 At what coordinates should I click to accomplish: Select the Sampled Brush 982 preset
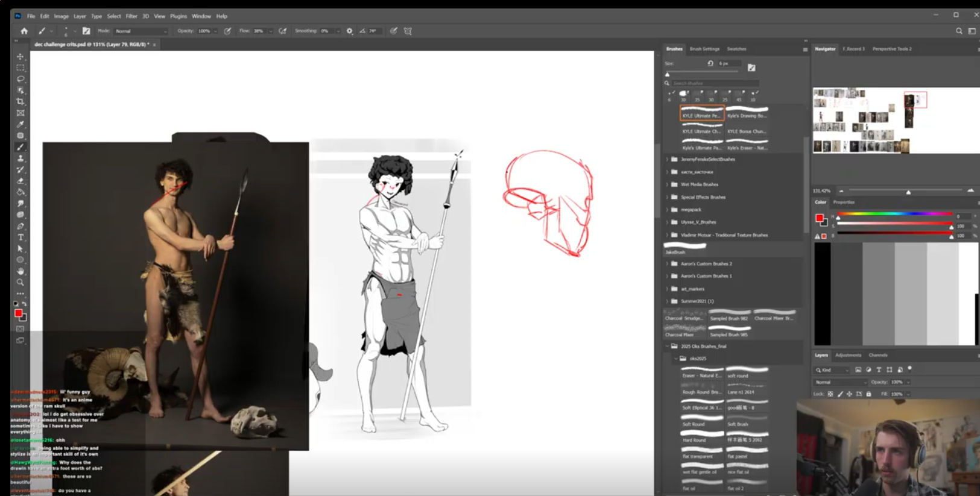pos(729,315)
